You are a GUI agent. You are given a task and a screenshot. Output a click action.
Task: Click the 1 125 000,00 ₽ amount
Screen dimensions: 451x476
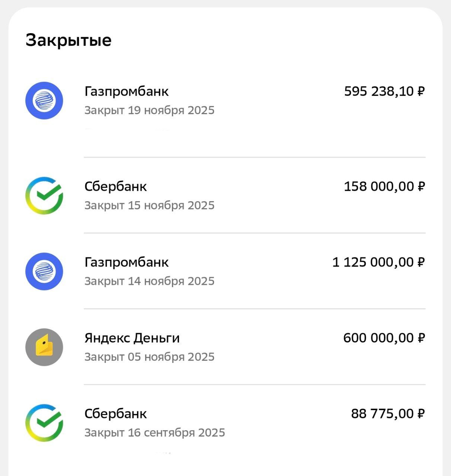pyautogui.click(x=378, y=262)
